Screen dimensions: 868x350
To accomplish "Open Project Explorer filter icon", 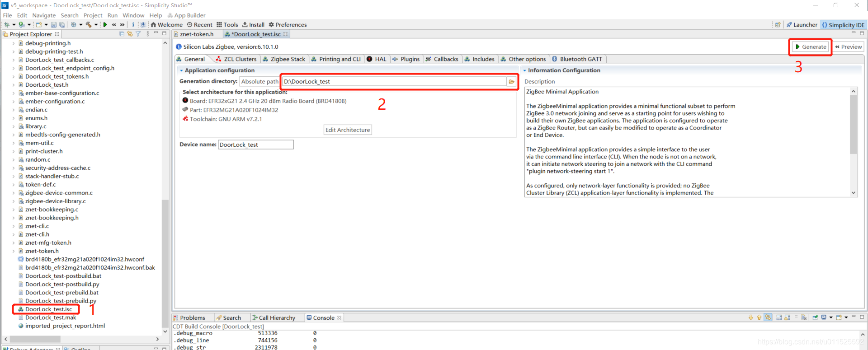I will coord(138,34).
